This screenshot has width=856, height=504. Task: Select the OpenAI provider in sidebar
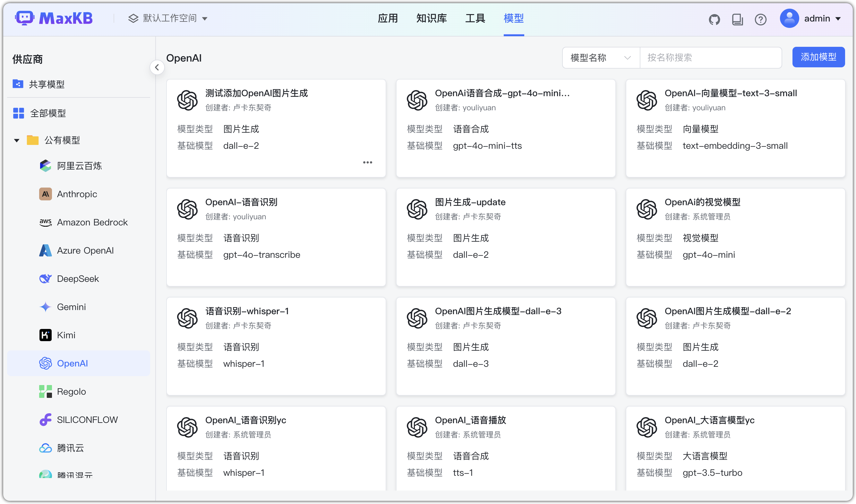click(79, 363)
